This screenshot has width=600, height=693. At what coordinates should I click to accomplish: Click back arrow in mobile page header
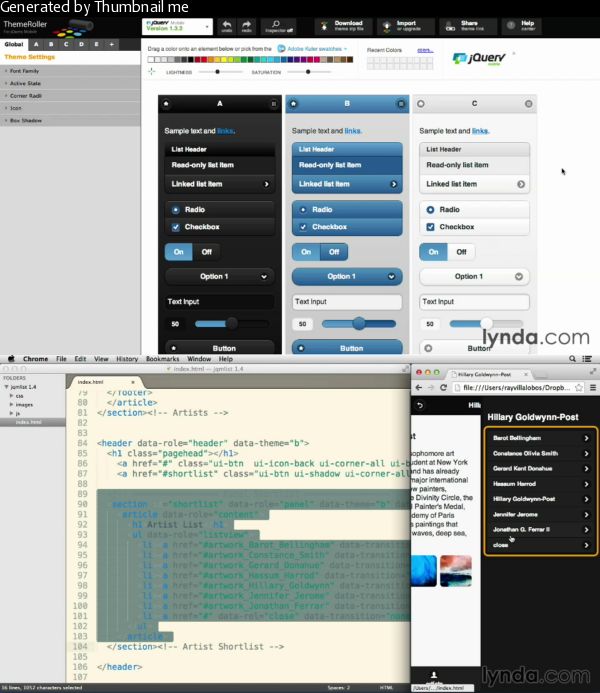point(420,405)
